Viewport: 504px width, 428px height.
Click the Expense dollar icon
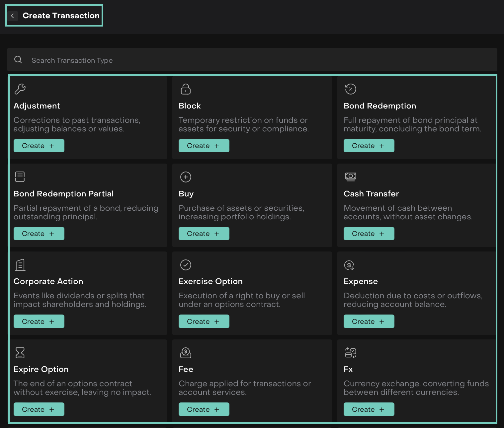[349, 265]
